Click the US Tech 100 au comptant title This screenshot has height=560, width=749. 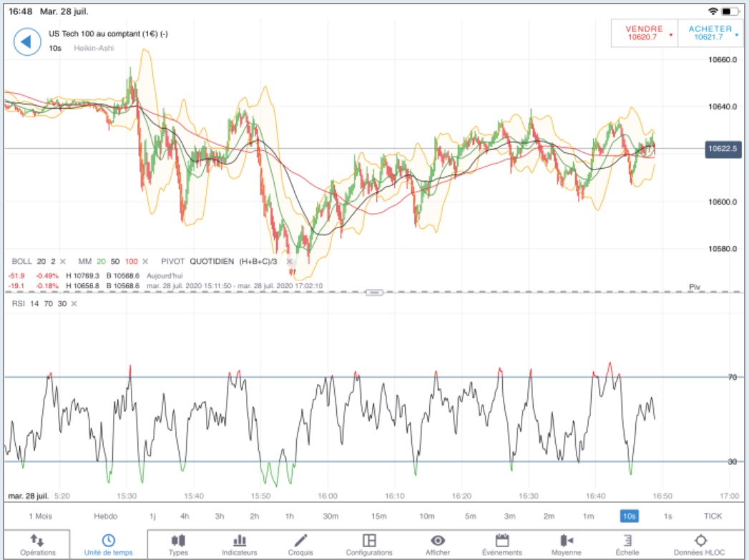[x=108, y=34]
